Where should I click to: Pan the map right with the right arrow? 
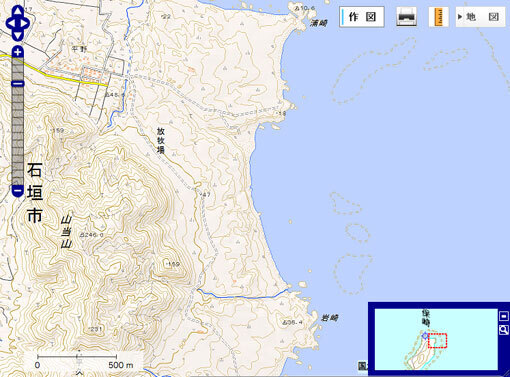click(26, 23)
